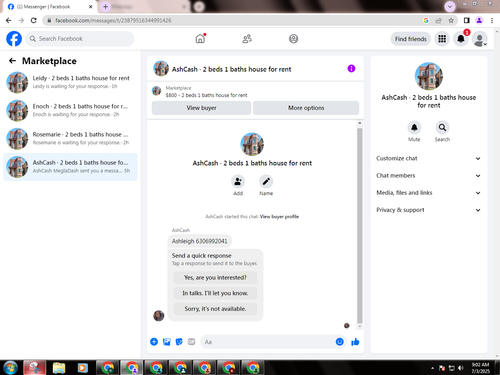Screen dimensions: 500x375
Task: Choose a sticker icon in composer
Action: click(x=179, y=342)
